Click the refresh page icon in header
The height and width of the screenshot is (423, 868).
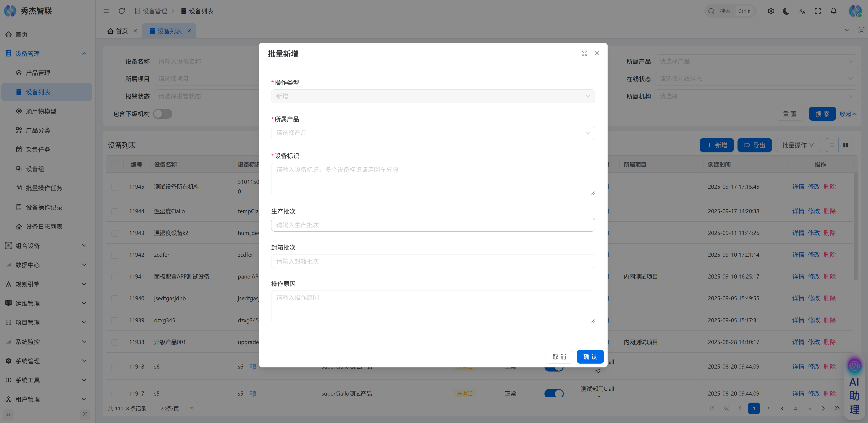point(122,11)
